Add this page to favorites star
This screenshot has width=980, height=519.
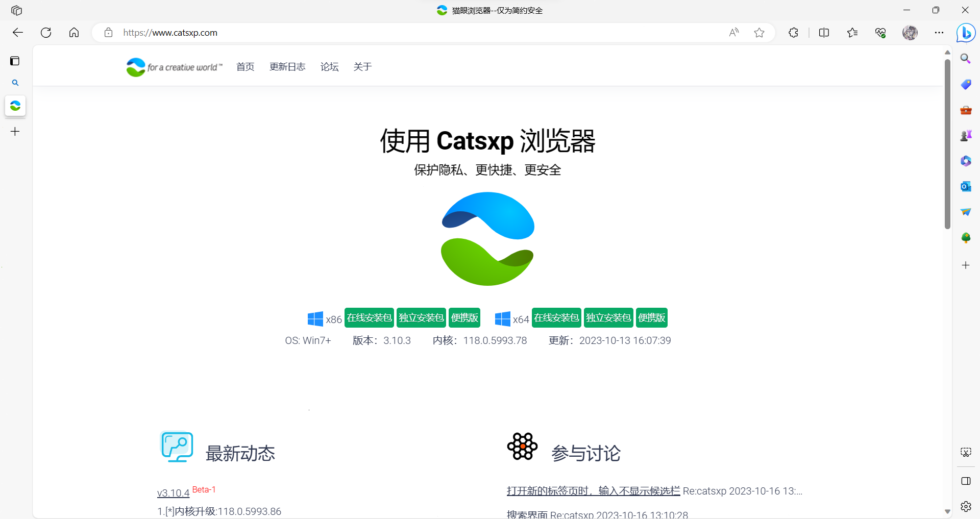coord(759,33)
